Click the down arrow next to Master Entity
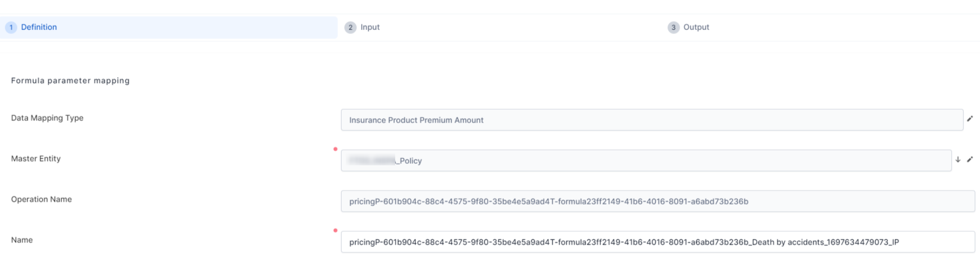 (958, 160)
